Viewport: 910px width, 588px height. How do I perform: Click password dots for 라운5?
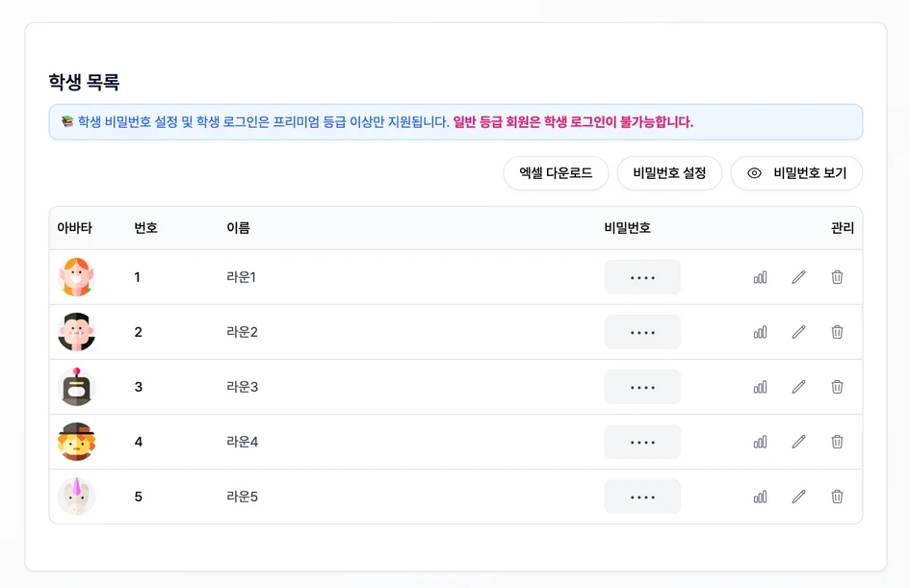[642, 497]
